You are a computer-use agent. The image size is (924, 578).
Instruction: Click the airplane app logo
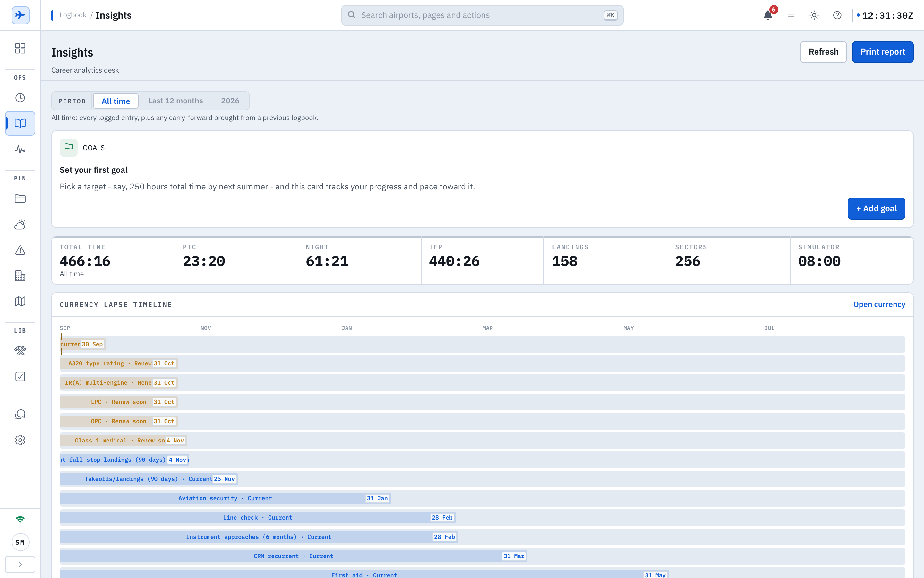tap(20, 15)
